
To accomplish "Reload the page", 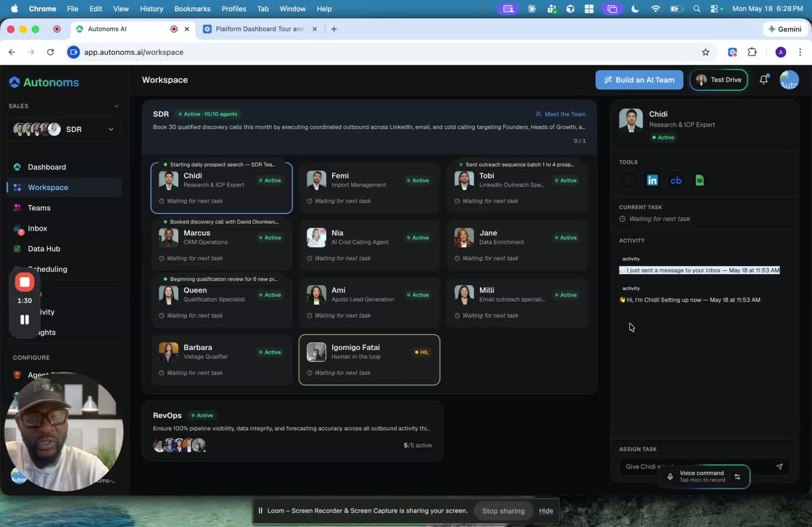I will pyautogui.click(x=50, y=52).
